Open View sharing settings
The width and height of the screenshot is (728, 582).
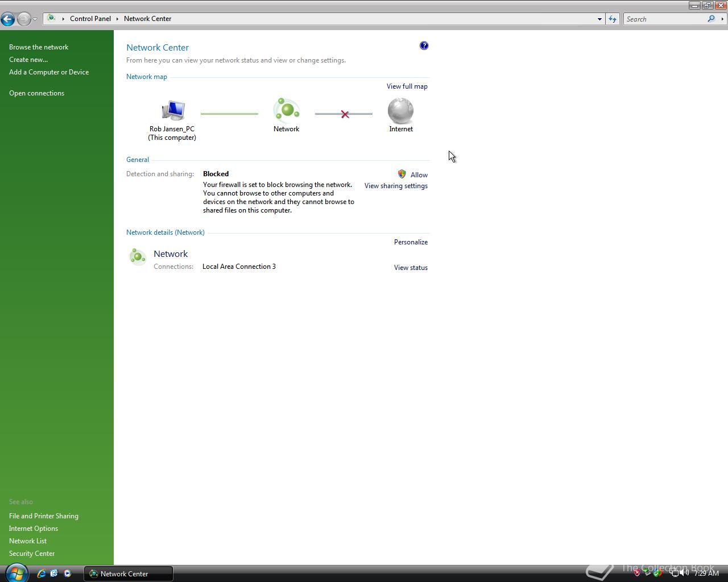point(396,186)
